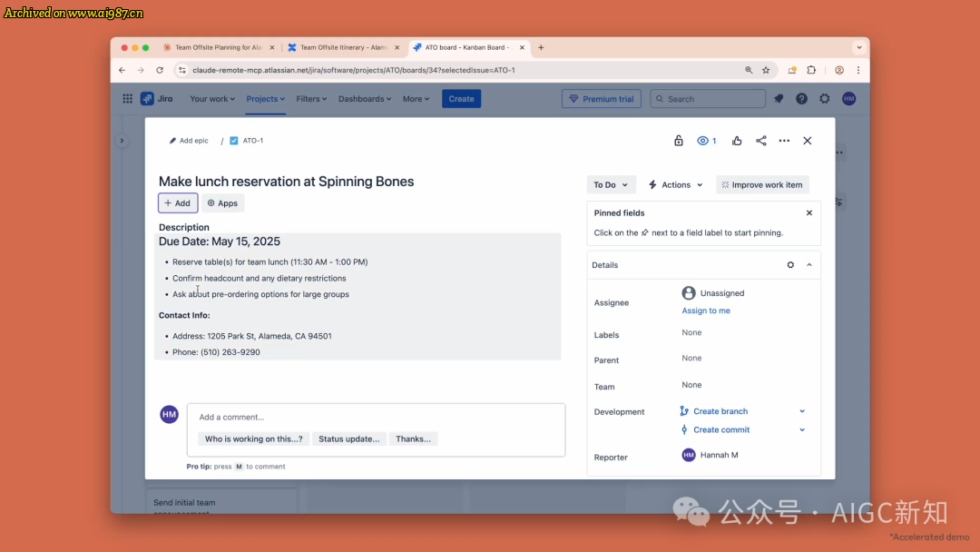Close the ATO board browser tab
Image resolution: width=980 pixels, height=552 pixels.
pos(522,47)
